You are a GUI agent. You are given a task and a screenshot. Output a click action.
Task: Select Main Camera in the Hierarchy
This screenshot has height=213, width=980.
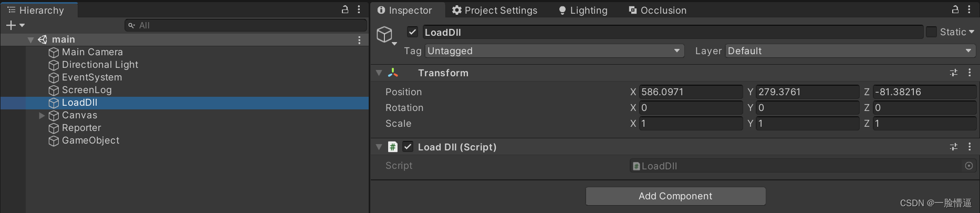click(92, 52)
